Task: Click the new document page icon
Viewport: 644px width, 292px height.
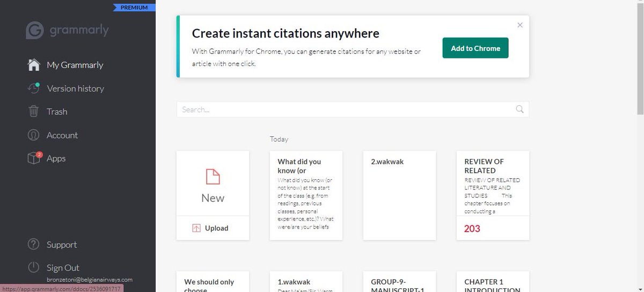Action: [213, 177]
